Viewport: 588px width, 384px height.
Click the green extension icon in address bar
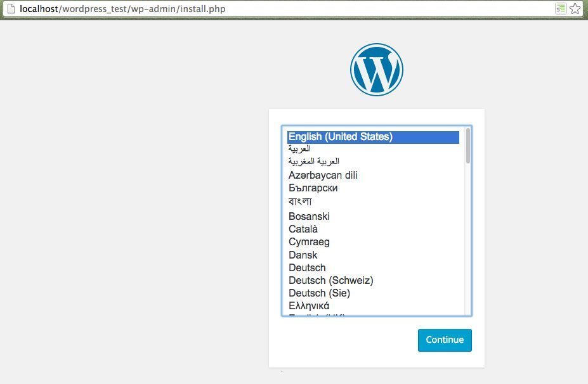click(x=561, y=9)
